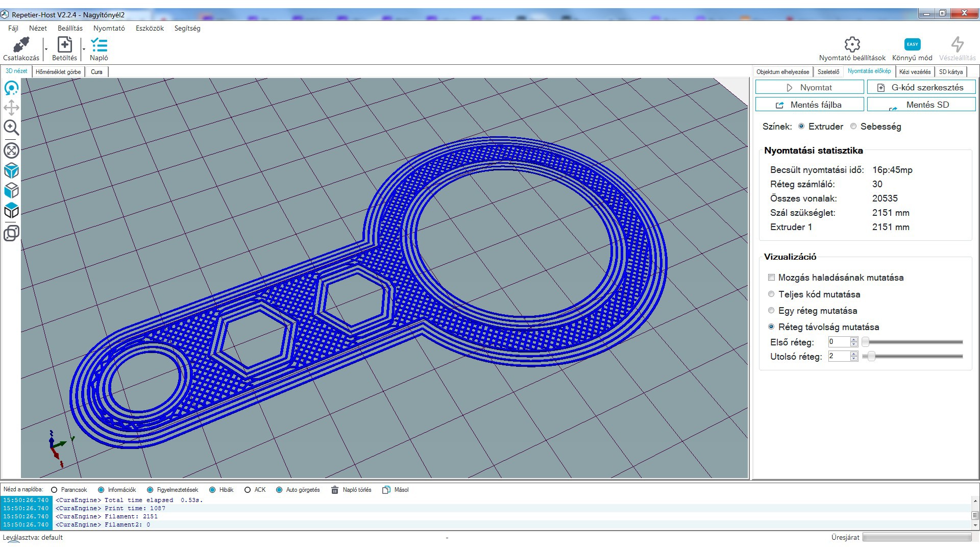Switch to SD kártya tab
The height and width of the screenshot is (551, 980).
pyautogui.click(x=951, y=72)
